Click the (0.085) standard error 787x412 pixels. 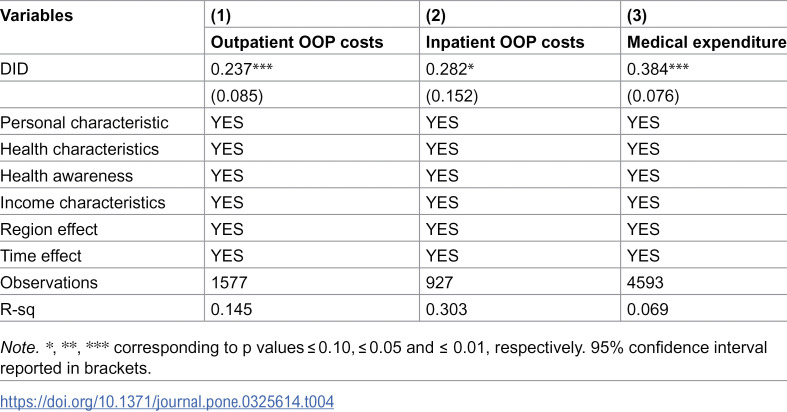click(236, 96)
